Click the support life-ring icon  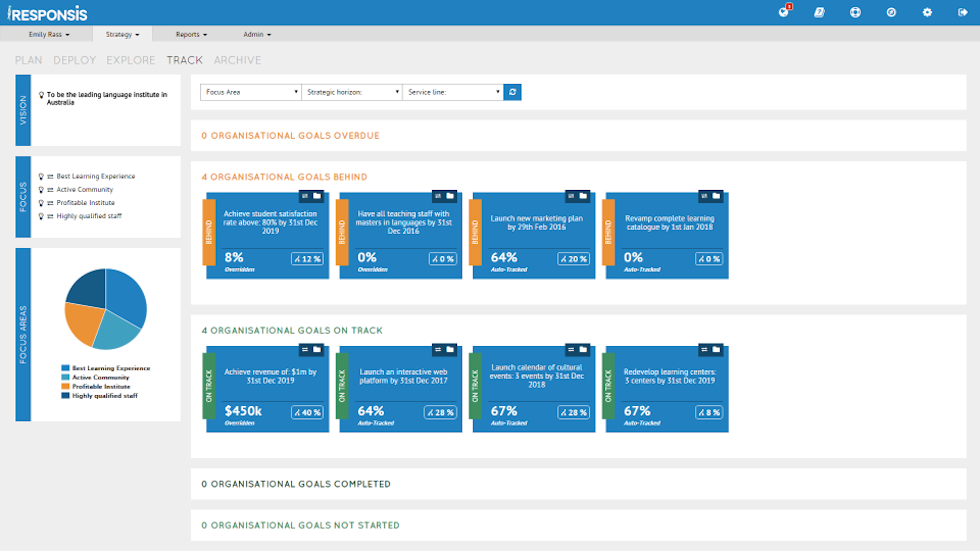(x=855, y=12)
